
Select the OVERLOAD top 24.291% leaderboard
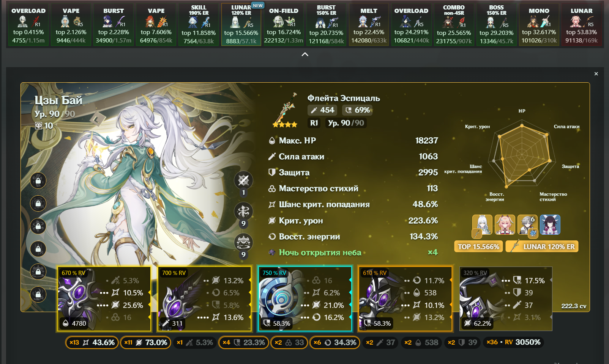click(411, 25)
